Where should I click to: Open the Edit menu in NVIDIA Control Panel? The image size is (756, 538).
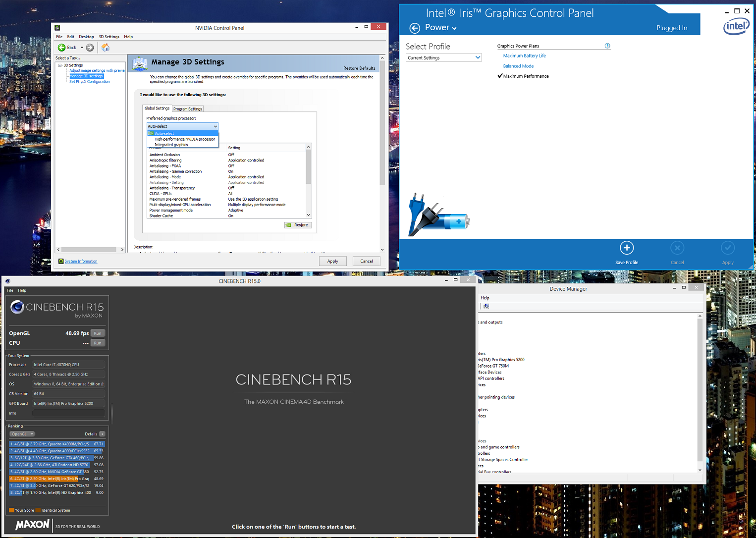coord(71,37)
